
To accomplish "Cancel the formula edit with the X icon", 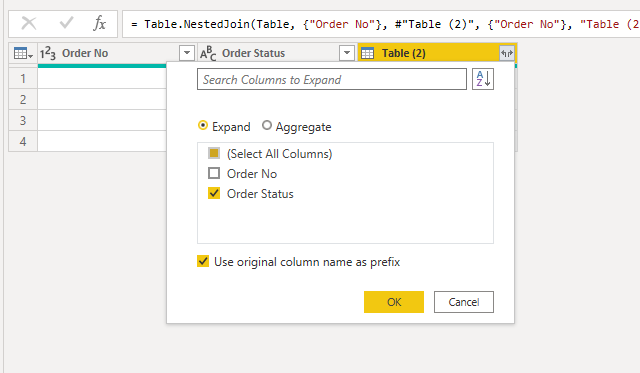I will pyautogui.click(x=29, y=23).
